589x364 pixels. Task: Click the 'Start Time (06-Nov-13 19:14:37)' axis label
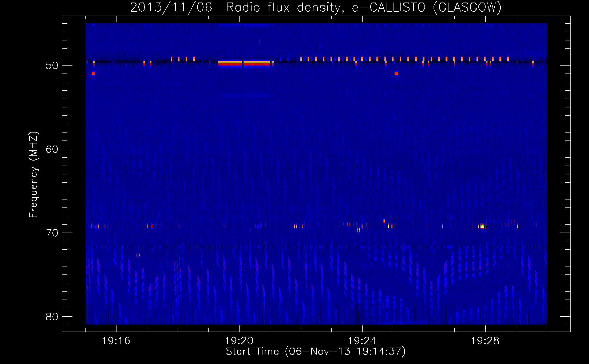click(316, 352)
